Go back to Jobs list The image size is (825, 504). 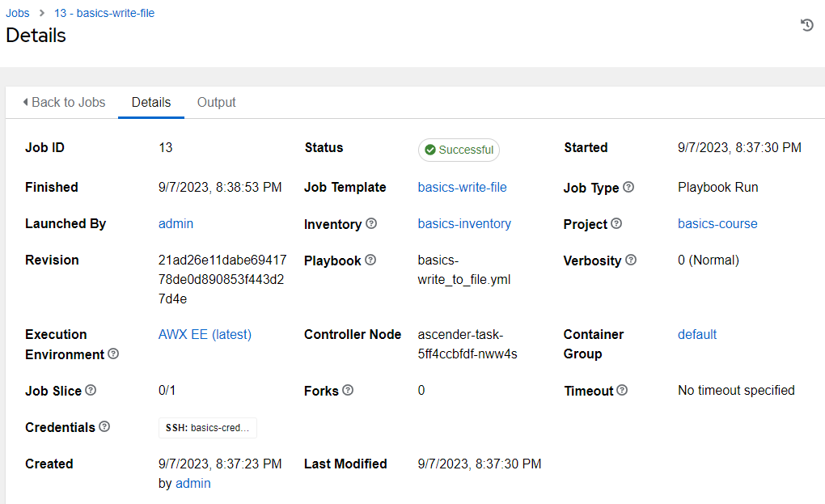coord(64,102)
